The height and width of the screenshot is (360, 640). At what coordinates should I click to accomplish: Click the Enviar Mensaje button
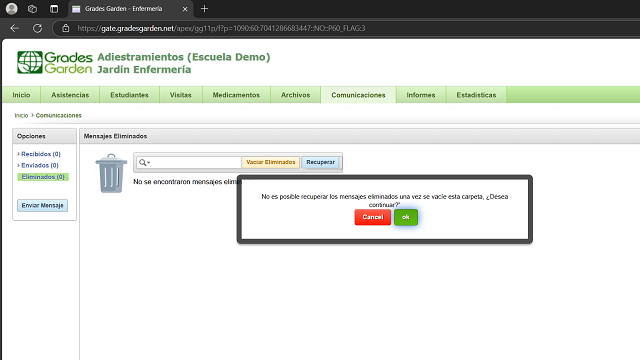pyautogui.click(x=42, y=205)
